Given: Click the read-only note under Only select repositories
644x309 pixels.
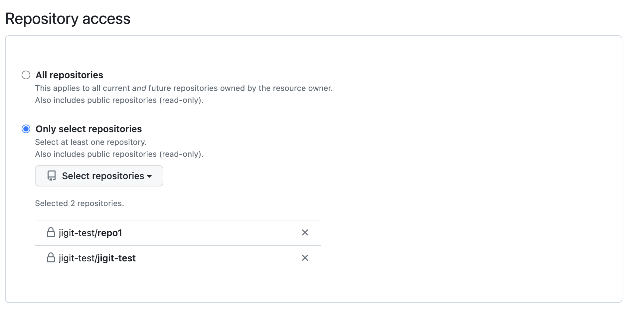Looking at the screenshot, I should point(119,154).
